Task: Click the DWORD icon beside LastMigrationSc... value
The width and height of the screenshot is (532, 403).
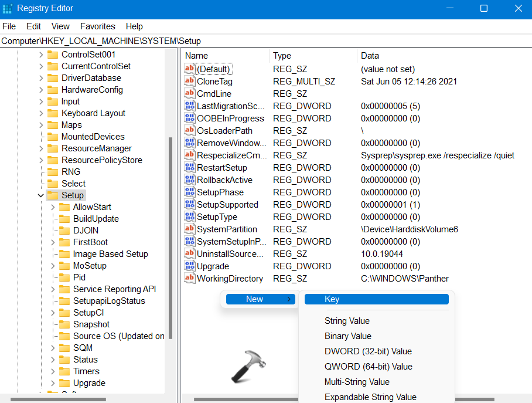Action: click(189, 106)
